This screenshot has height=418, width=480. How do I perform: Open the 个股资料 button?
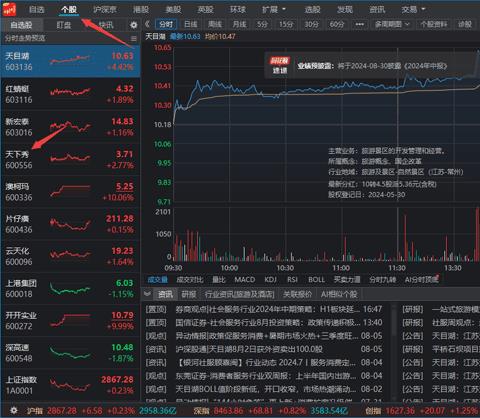point(433,24)
